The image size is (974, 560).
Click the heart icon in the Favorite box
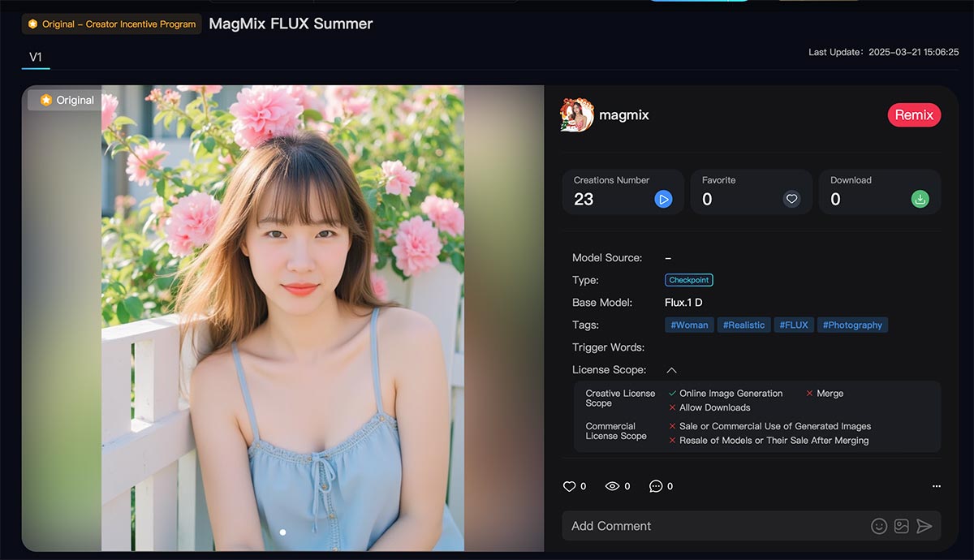click(x=791, y=199)
